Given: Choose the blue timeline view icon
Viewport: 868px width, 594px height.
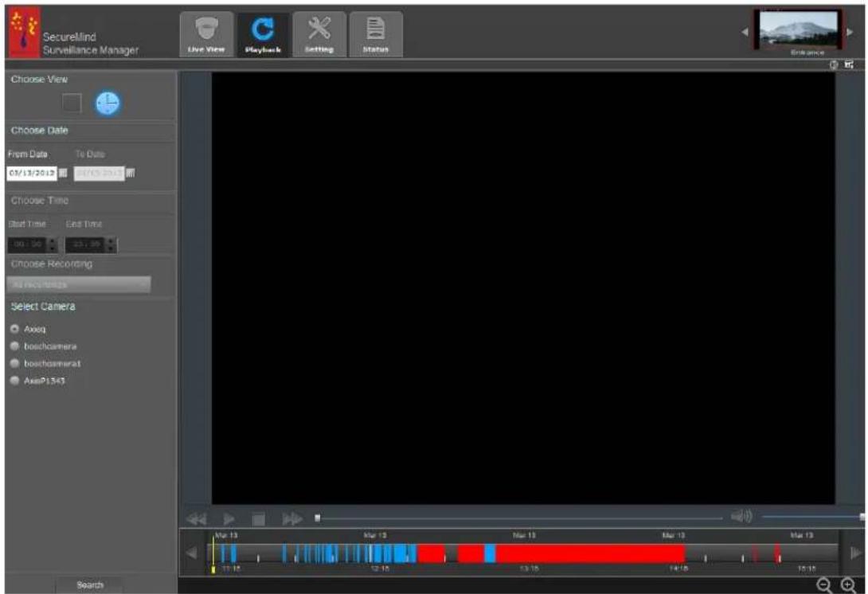Looking at the screenshot, I should tap(108, 103).
